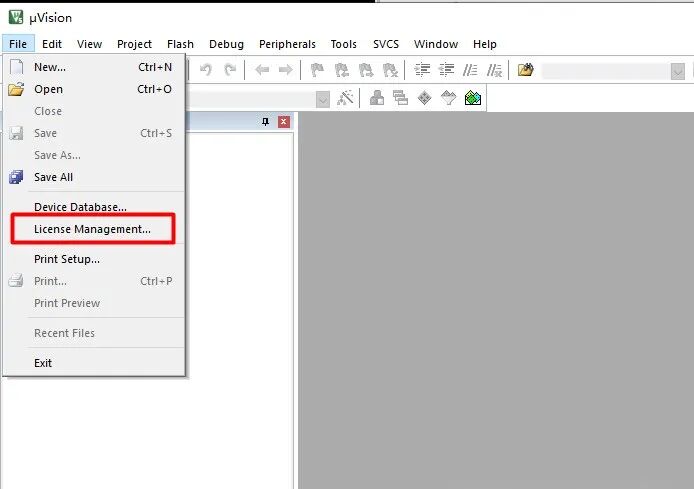Open Device Database... from the File menu
This screenshot has height=489, width=694.
click(x=94, y=207)
